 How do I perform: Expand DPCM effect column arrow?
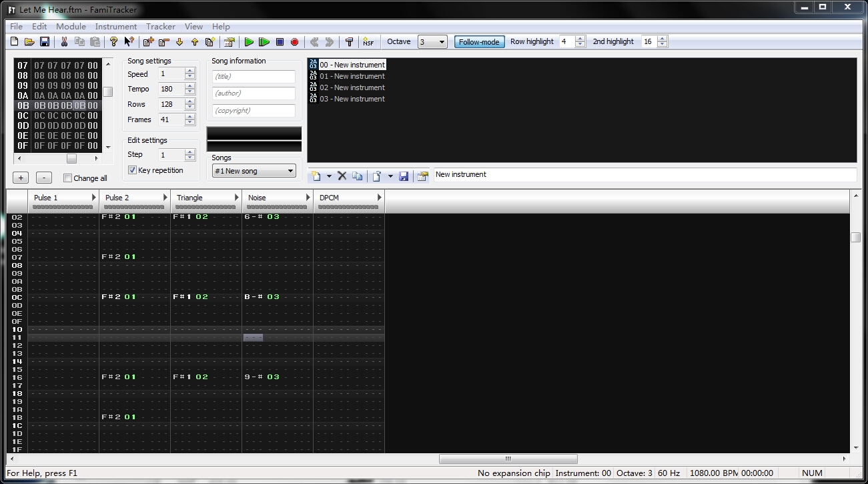pos(379,198)
